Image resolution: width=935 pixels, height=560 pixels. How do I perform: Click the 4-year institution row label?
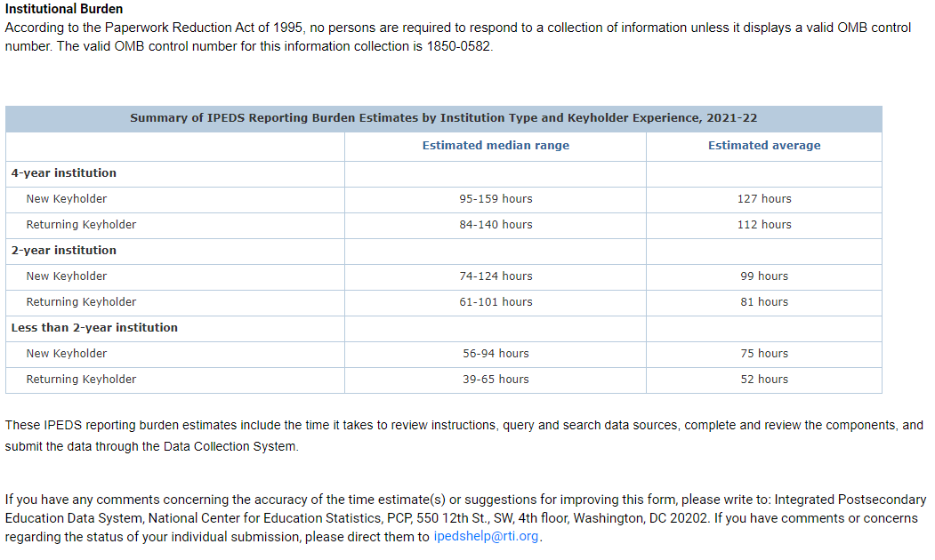tap(64, 173)
